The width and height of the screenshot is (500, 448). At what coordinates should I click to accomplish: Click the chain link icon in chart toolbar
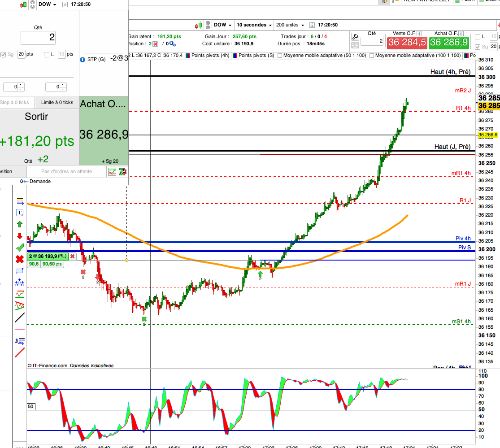pos(208,25)
